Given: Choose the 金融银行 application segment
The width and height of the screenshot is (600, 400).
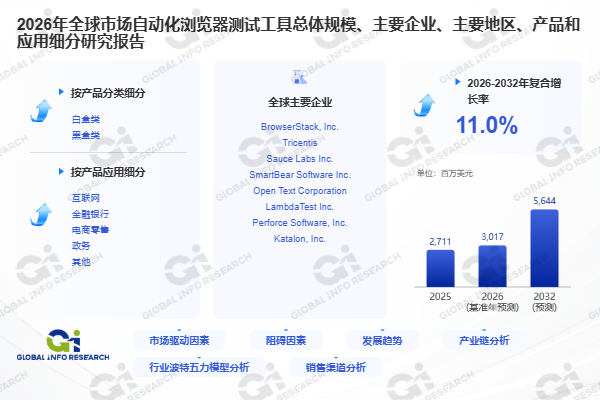Looking at the screenshot, I should pyautogui.click(x=90, y=214).
